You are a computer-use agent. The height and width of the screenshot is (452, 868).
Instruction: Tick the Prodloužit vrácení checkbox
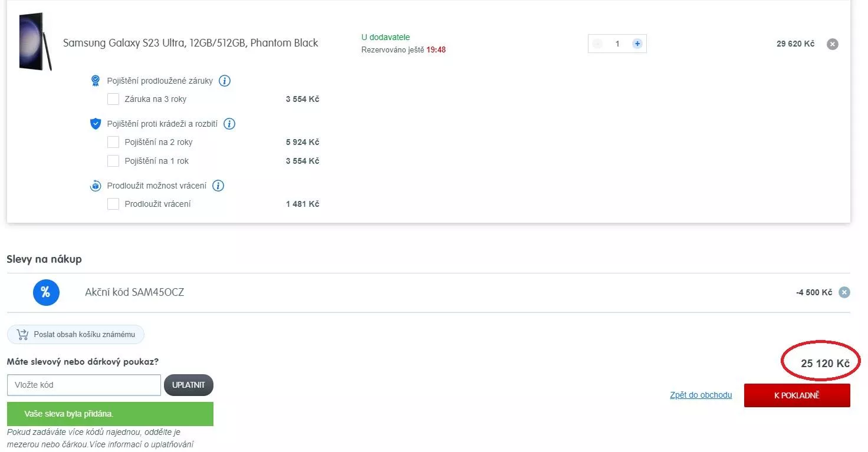click(x=113, y=204)
